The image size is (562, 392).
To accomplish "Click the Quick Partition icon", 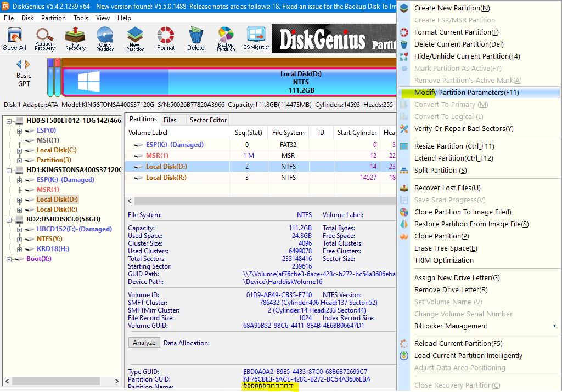I will point(105,38).
